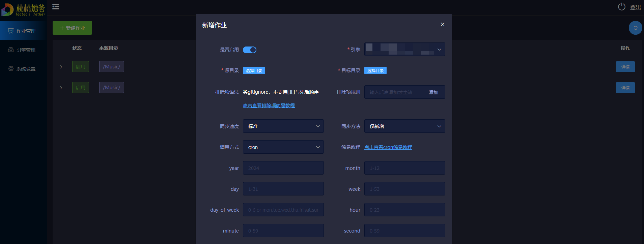Expand the second job row chevron
This screenshot has height=244, width=644.
[x=61, y=88]
